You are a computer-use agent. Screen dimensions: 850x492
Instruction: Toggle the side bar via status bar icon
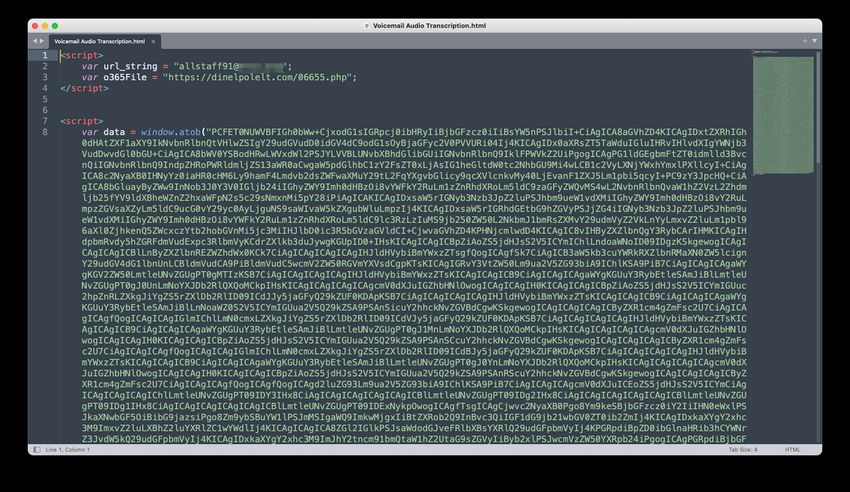(x=36, y=449)
